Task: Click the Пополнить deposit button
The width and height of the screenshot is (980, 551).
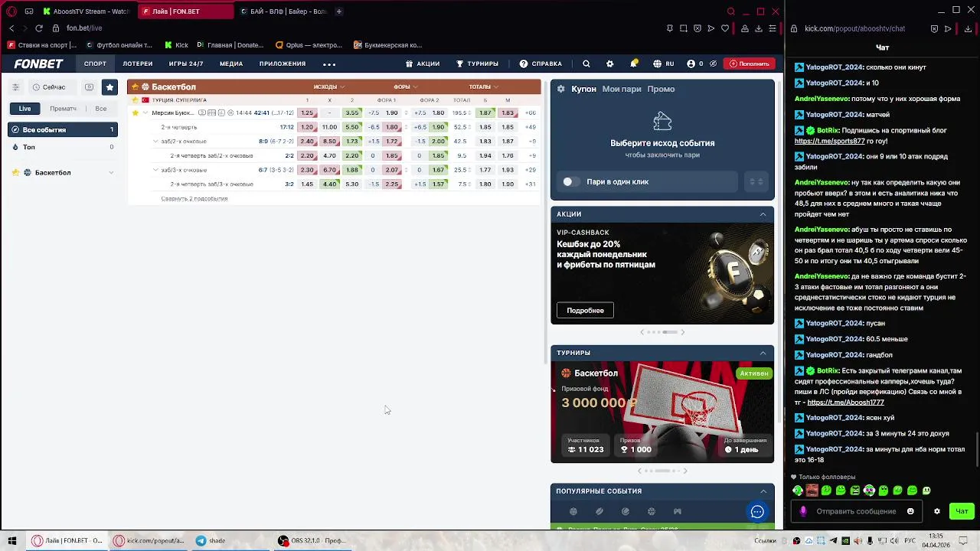Action: pos(749,64)
